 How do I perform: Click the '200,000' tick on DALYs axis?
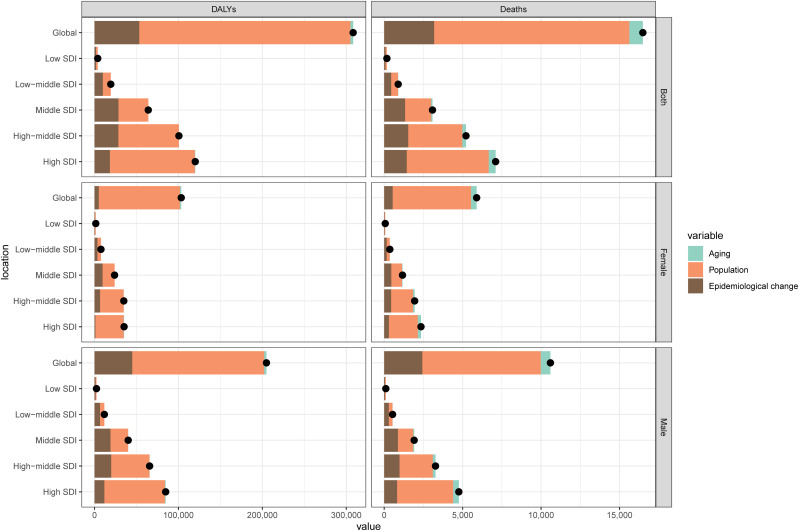(x=262, y=515)
